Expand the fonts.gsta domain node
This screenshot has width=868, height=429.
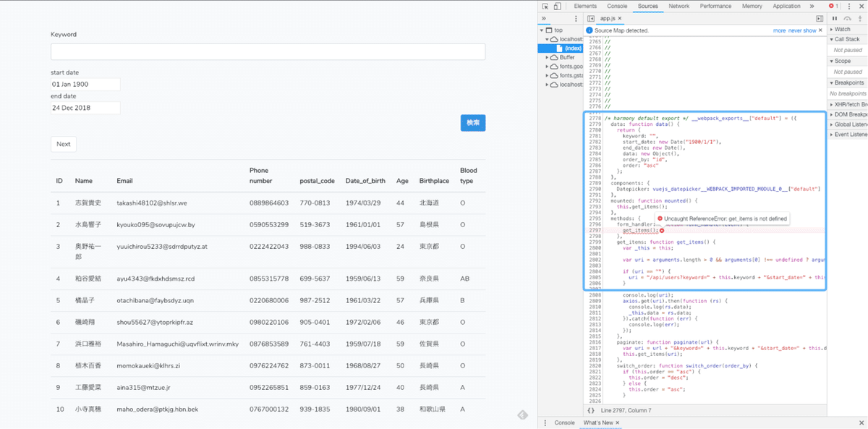(548, 75)
